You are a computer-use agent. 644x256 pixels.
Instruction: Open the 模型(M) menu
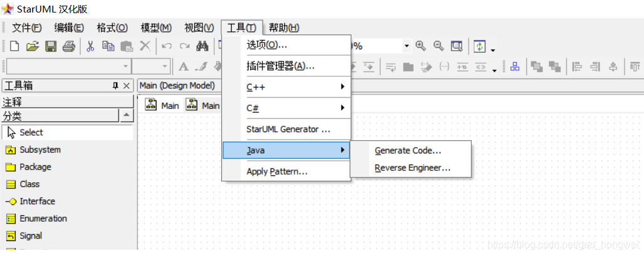coord(156,28)
